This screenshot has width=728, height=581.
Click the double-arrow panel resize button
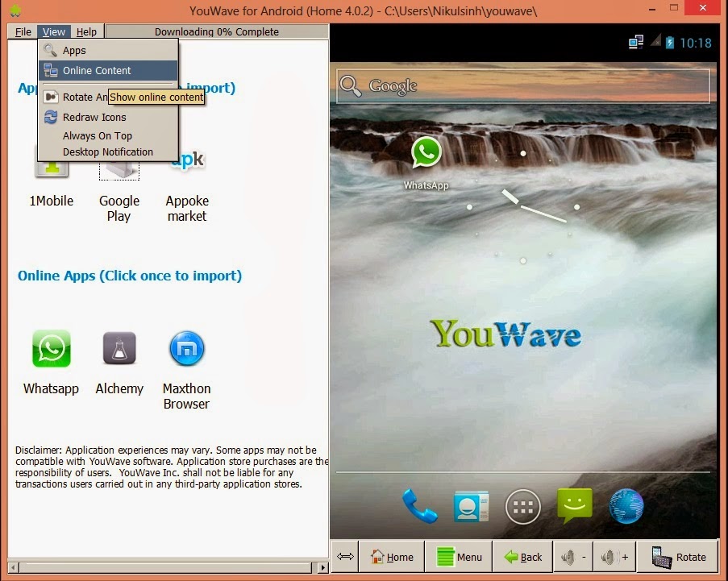coord(345,556)
